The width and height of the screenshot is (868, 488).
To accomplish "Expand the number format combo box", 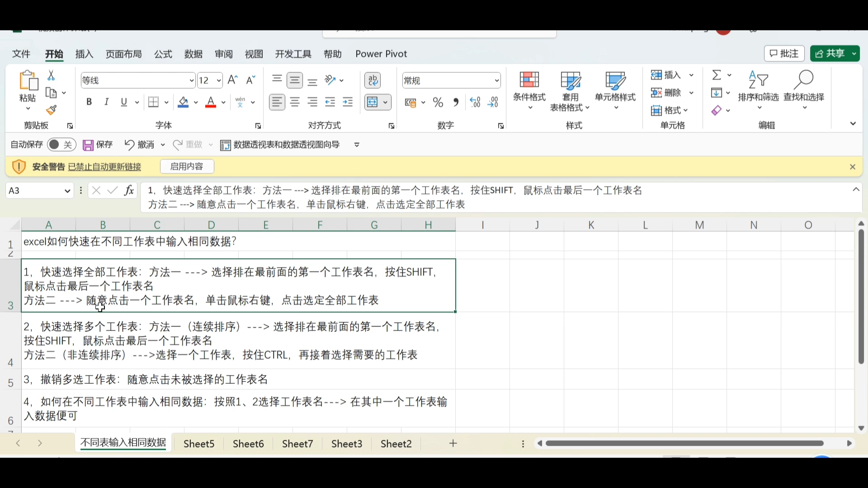I will point(497,81).
